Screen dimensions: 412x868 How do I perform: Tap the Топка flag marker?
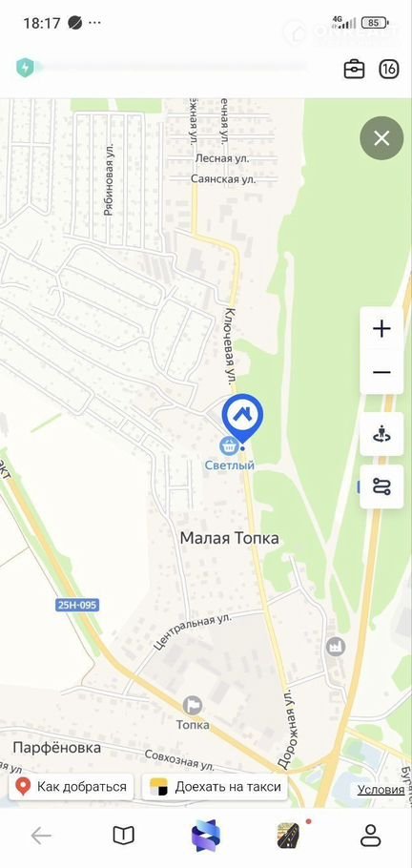click(x=193, y=705)
